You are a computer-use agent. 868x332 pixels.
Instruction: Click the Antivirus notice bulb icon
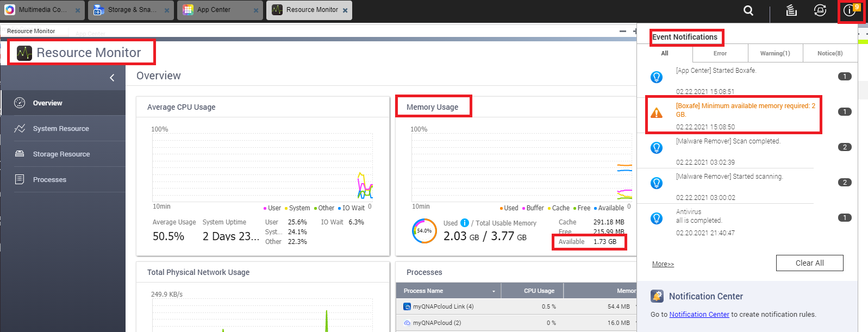657,218
